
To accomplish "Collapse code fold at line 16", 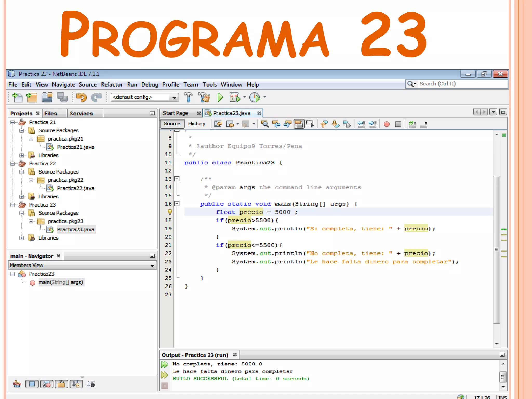I will 177,204.
